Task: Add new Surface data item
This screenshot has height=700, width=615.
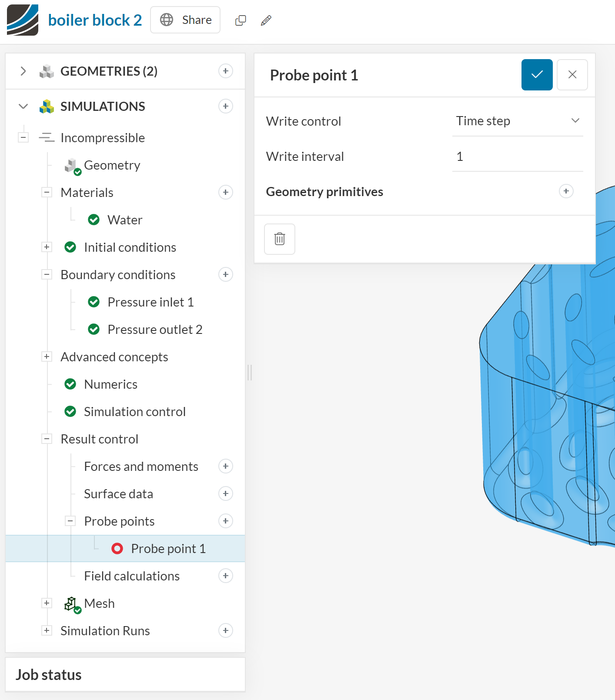Action: click(225, 493)
